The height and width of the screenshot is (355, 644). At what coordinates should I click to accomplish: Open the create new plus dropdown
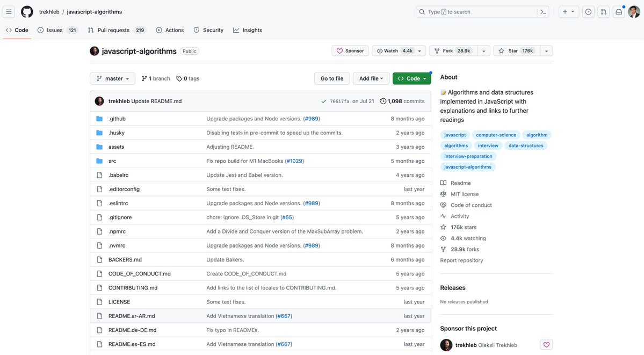coord(568,12)
